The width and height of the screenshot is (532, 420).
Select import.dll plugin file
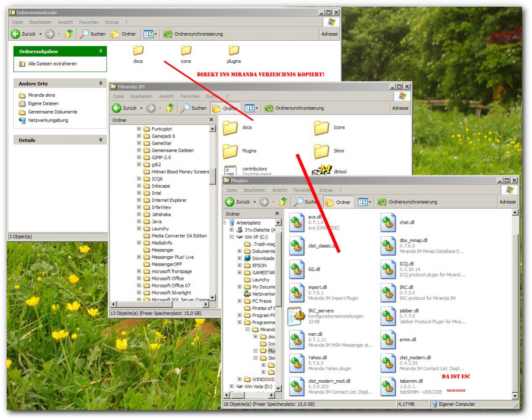pyautogui.click(x=323, y=293)
